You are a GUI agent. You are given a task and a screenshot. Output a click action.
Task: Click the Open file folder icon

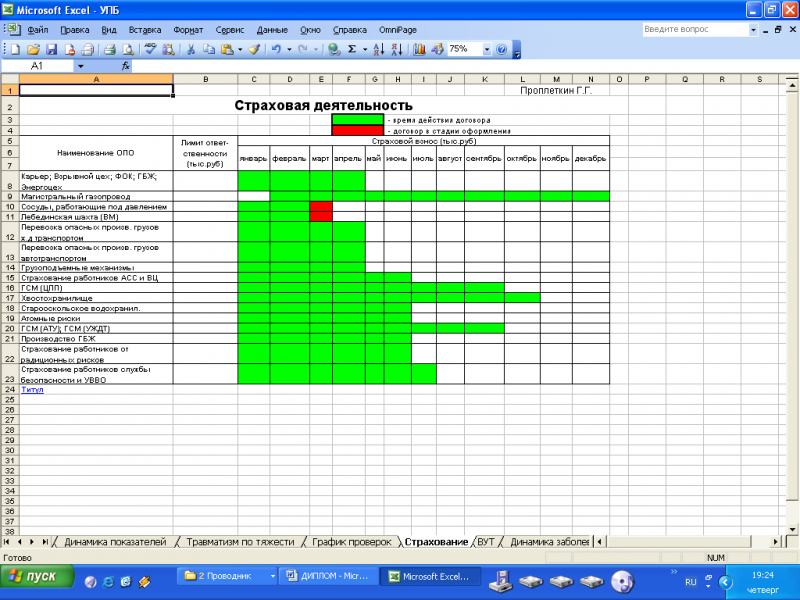click(33, 49)
